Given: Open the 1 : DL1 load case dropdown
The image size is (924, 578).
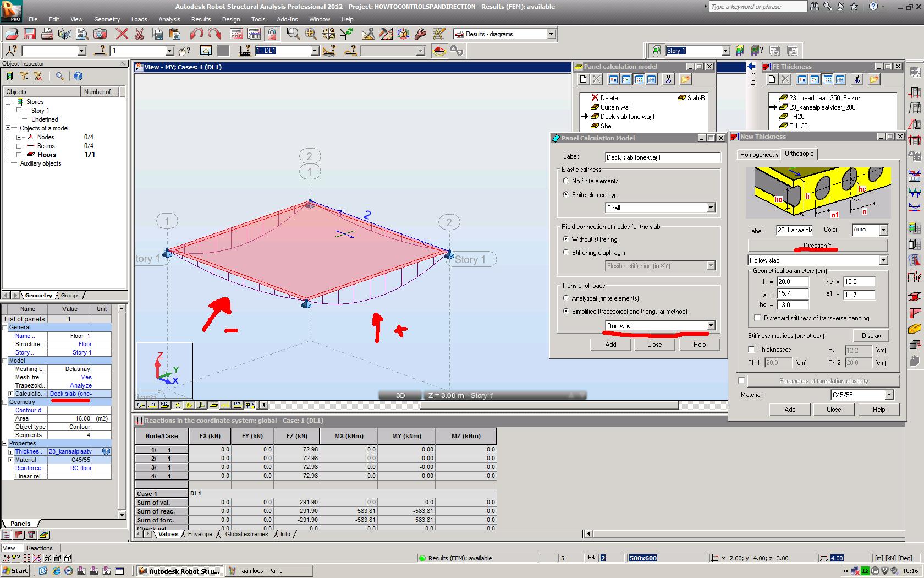Looking at the screenshot, I should (315, 51).
